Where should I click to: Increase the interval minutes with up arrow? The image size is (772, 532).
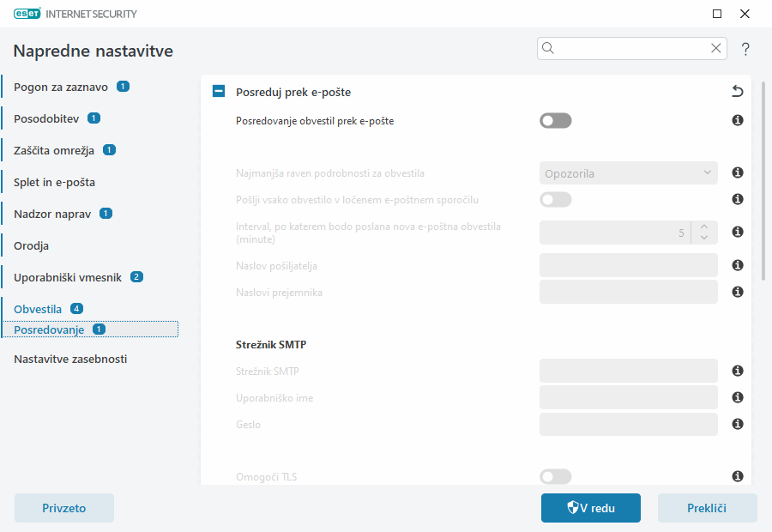click(703, 227)
